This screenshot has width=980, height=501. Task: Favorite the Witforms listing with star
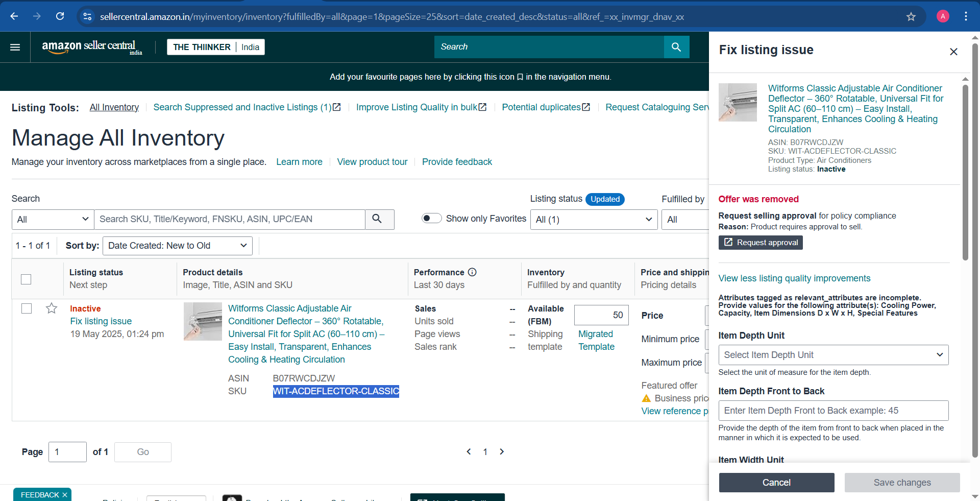click(52, 308)
